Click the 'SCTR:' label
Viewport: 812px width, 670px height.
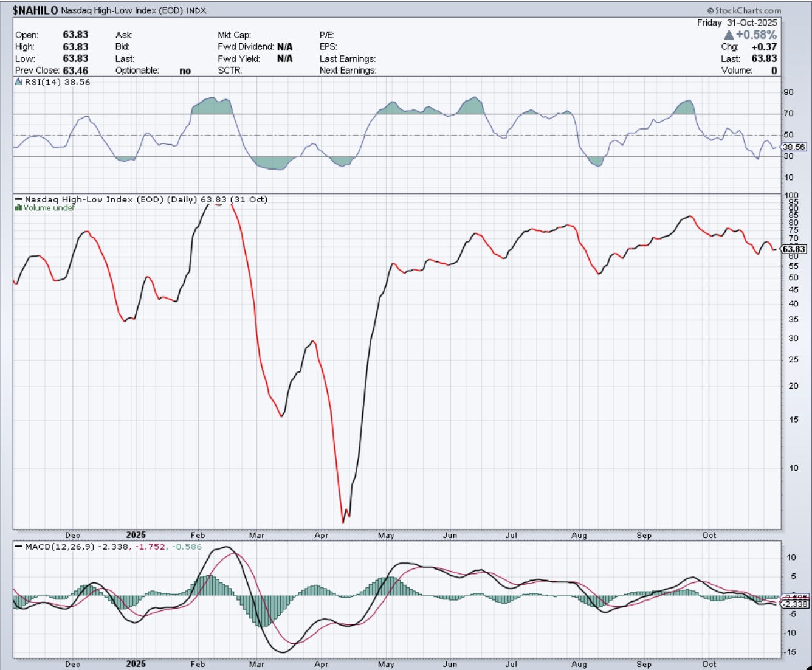(x=230, y=71)
